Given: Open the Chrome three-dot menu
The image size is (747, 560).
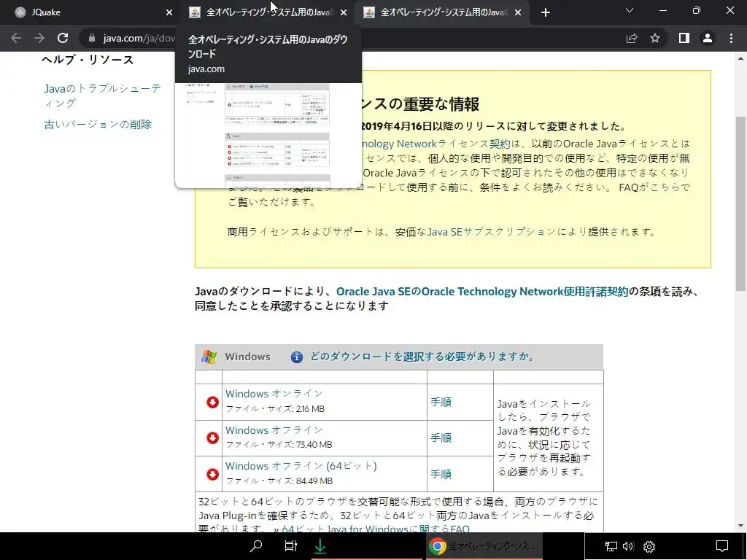Looking at the screenshot, I should [731, 38].
